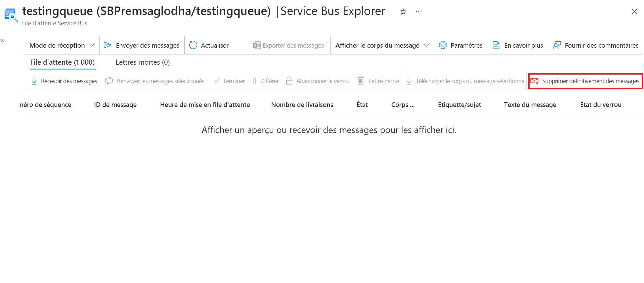Click Abandonner le verrou label

tap(323, 81)
